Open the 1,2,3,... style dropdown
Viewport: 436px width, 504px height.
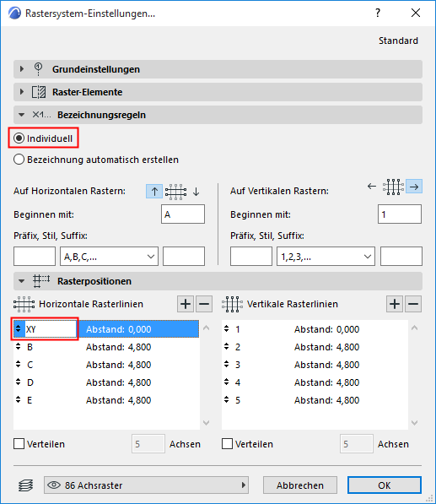pos(326,256)
